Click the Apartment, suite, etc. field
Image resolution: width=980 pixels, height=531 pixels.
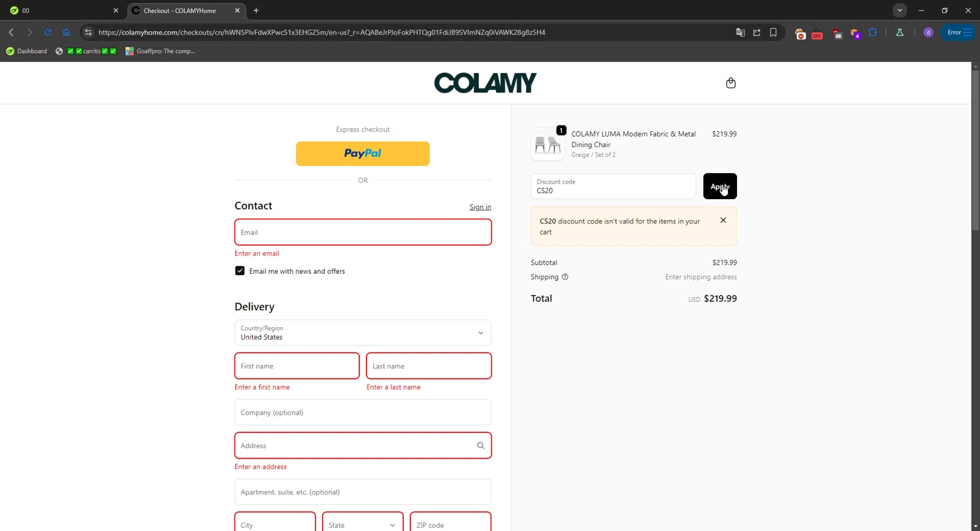click(363, 492)
